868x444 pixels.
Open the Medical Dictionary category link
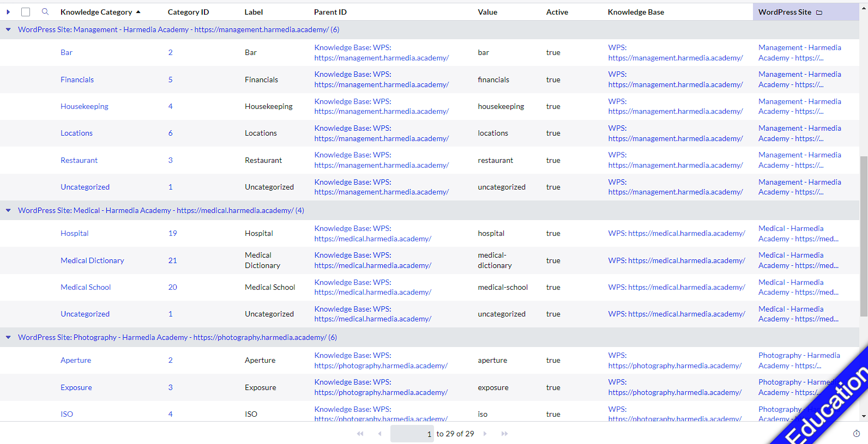pyautogui.click(x=92, y=260)
